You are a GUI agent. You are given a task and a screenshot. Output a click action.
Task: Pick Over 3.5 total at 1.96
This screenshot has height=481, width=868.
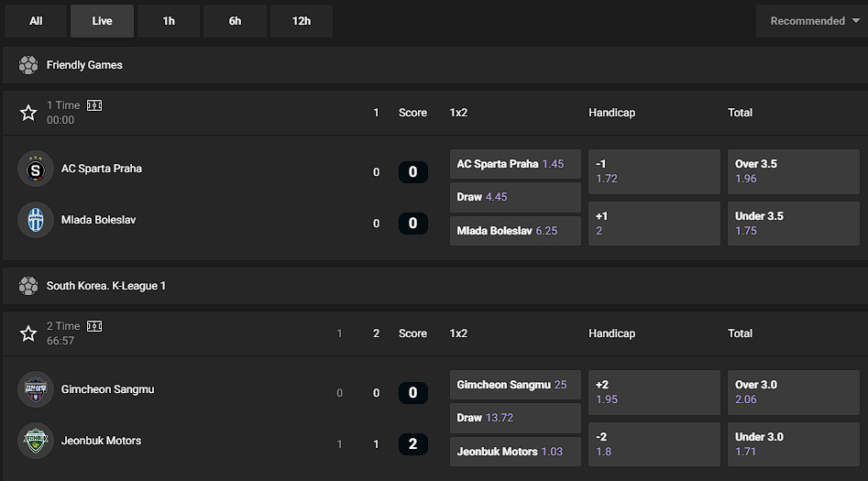tap(794, 171)
